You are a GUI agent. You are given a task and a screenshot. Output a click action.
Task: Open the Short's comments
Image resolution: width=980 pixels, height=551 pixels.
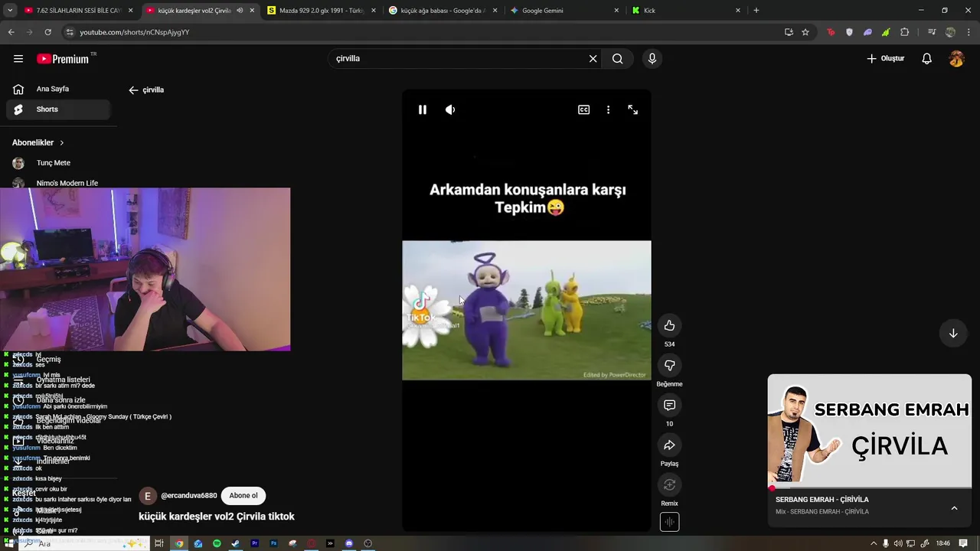tap(669, 406)
